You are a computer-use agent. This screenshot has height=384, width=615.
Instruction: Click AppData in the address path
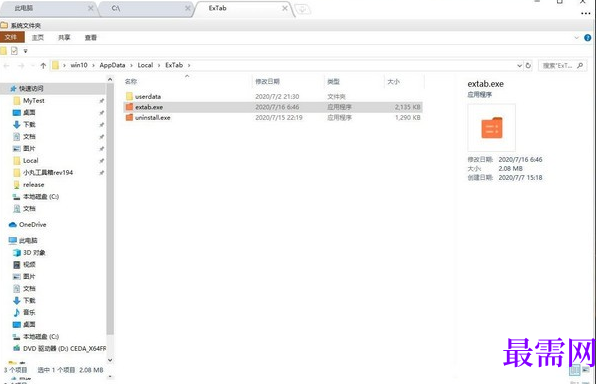pos(112,65)
